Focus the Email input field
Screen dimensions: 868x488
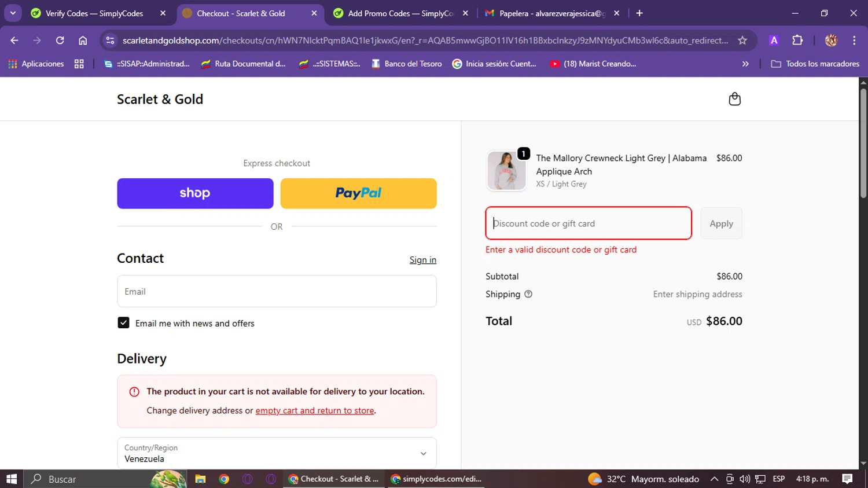point(277,291)
